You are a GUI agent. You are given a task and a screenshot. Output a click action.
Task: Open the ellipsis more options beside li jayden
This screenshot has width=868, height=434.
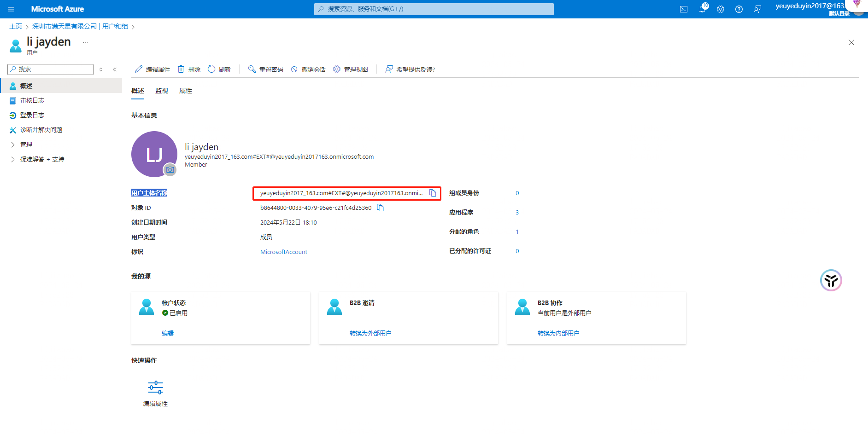[x=86, y=42]
